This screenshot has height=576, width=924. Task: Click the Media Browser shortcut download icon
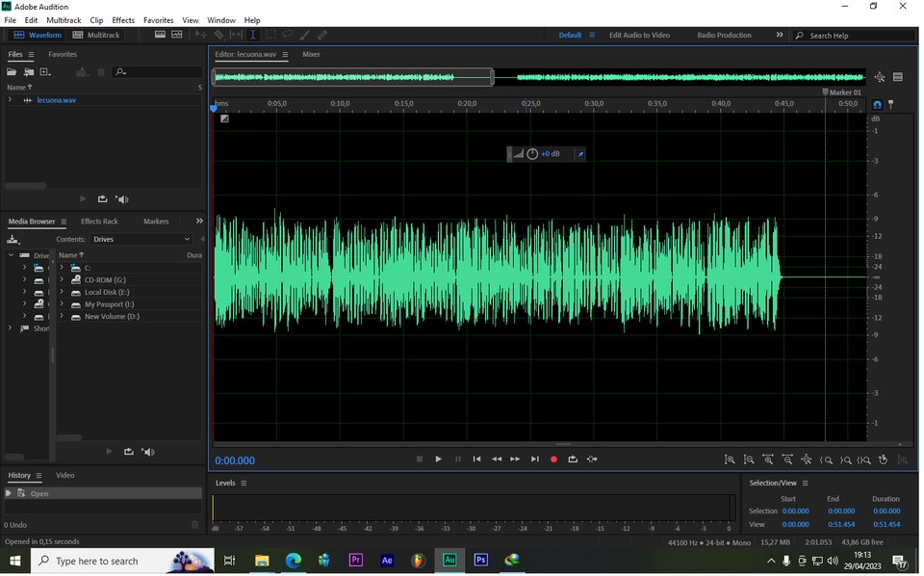point(13,240)
